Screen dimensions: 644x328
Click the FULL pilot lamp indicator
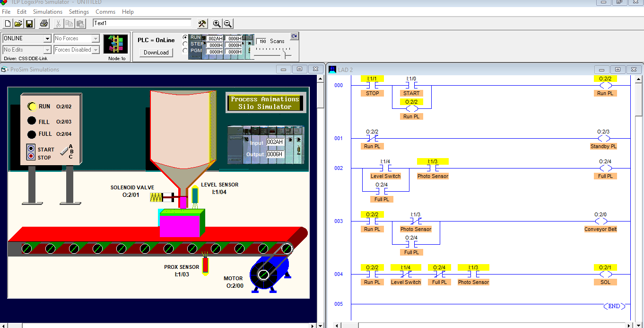[x=32, y=134]
